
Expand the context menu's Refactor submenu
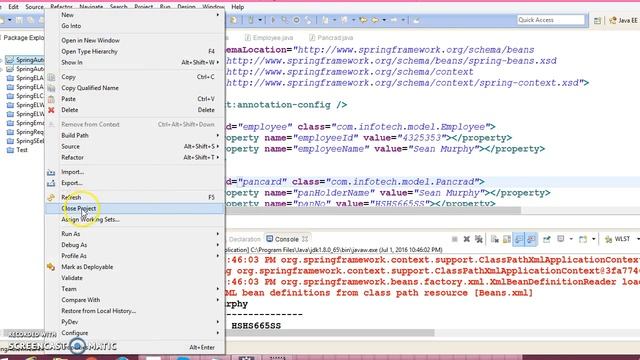point(135,158)
